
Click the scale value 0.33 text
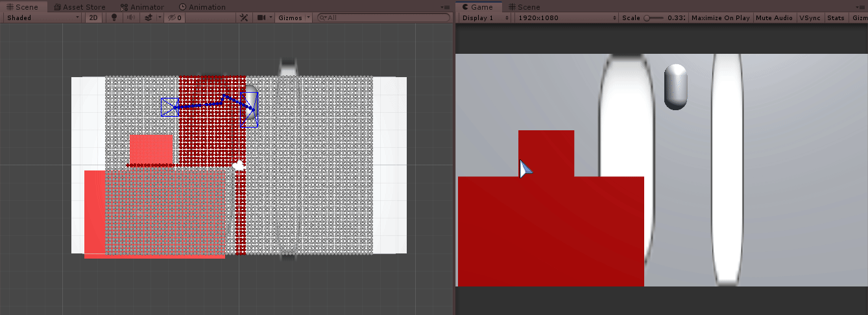(x=677, y=17)
